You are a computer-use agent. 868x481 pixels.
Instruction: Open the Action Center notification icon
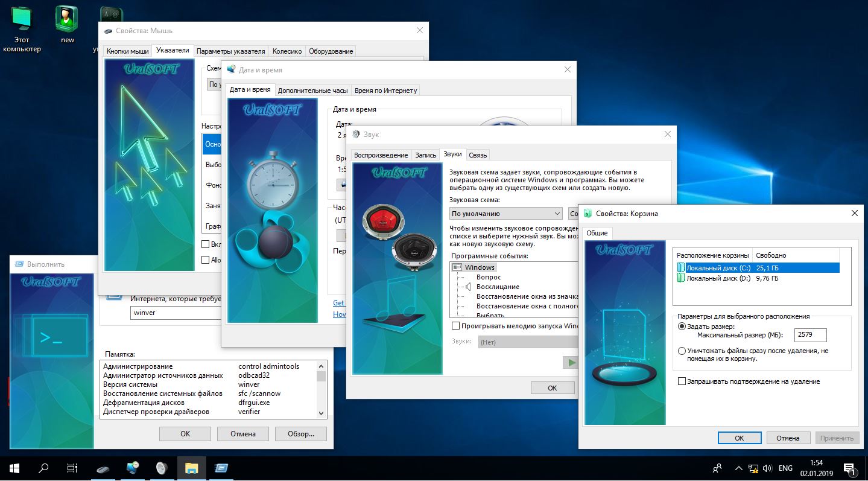click(850, 468)
